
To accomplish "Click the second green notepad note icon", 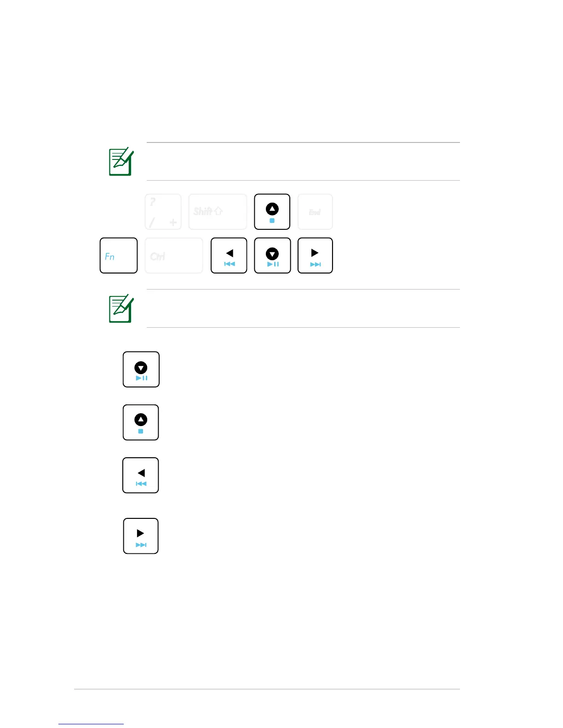I will [121, 308].
